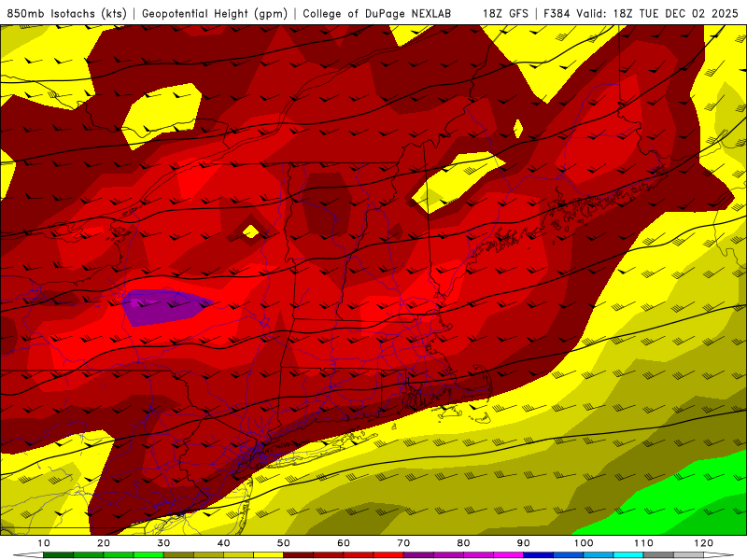
Task: Click the '70' value on the color scale
Action: (x=403, y=543)
